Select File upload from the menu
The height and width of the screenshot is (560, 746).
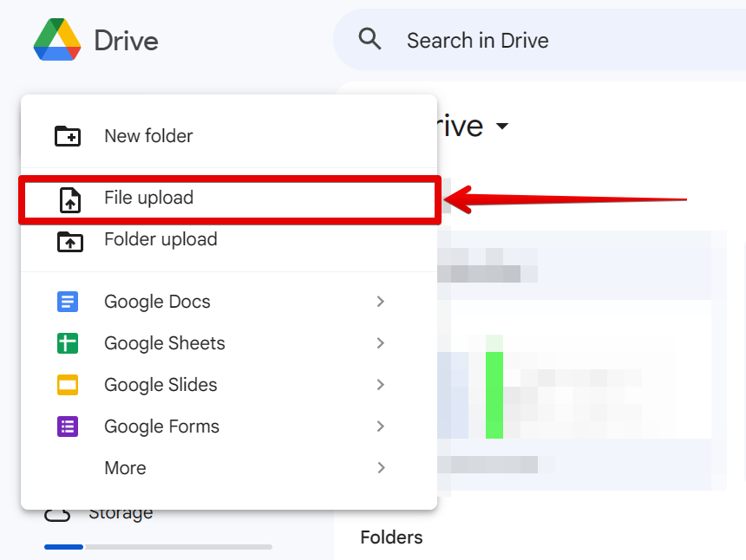pyautogui.click(x=148, y=199)
